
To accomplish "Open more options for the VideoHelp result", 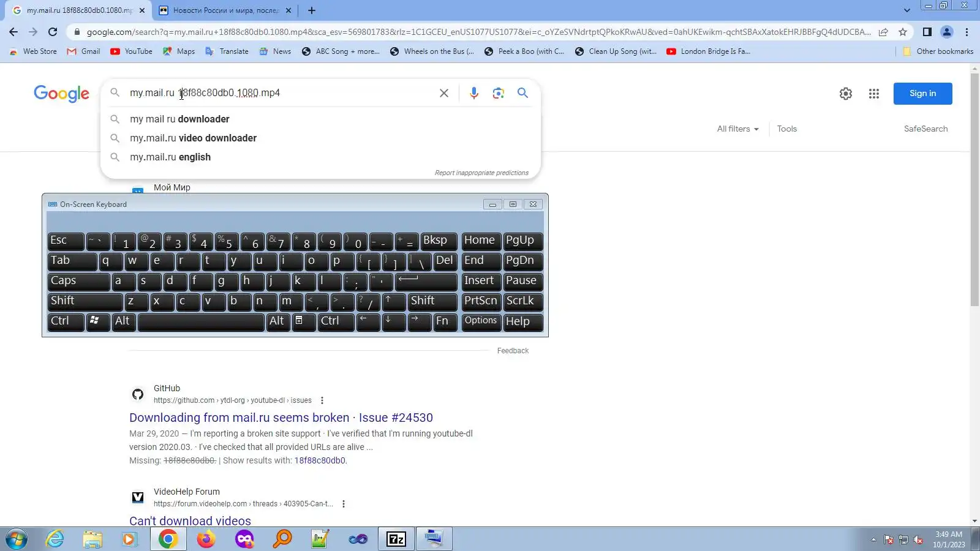I will (x=344, y=504).
